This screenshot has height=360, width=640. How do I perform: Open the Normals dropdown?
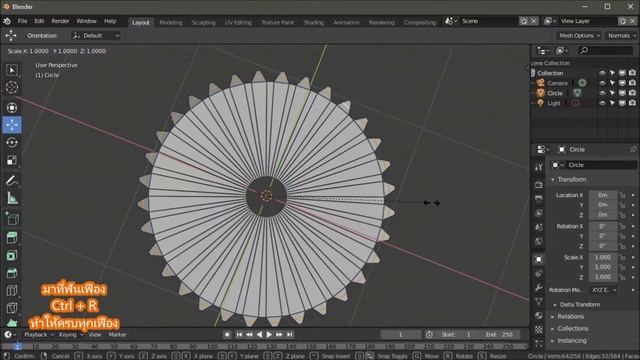pos(621,36)
